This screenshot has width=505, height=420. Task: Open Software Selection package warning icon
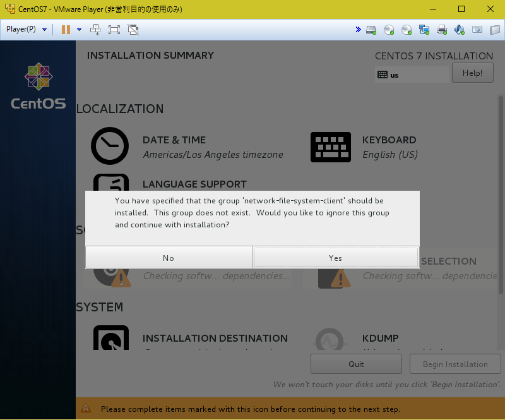(334, 278)
